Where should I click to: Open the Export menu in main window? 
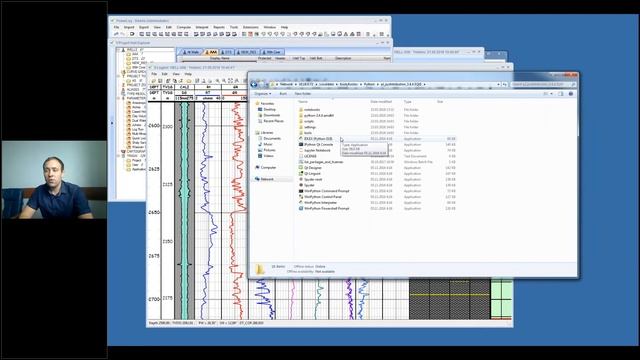click(144, 27)
